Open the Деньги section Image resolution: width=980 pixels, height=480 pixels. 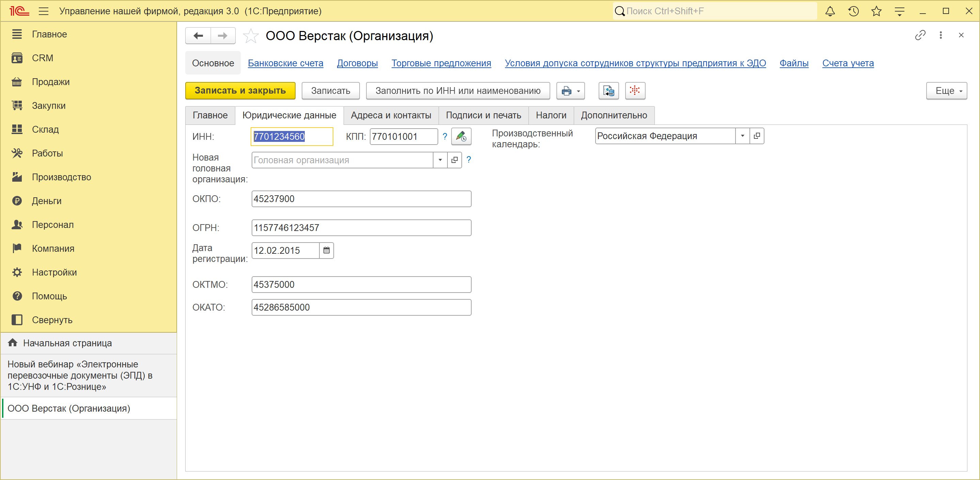click(x=89, y=201)
